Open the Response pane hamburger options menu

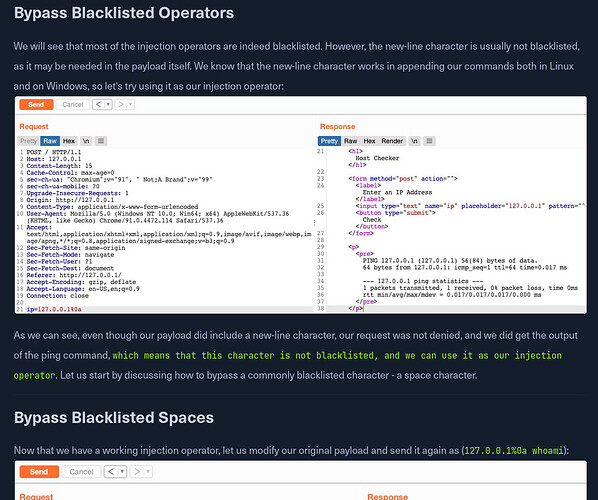(429, 141)
